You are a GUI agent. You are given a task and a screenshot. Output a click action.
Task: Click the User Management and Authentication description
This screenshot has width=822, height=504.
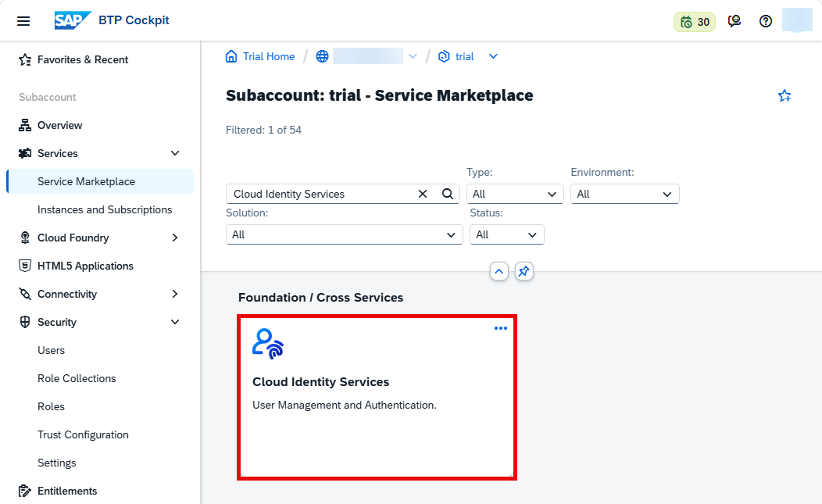[345, 405]
